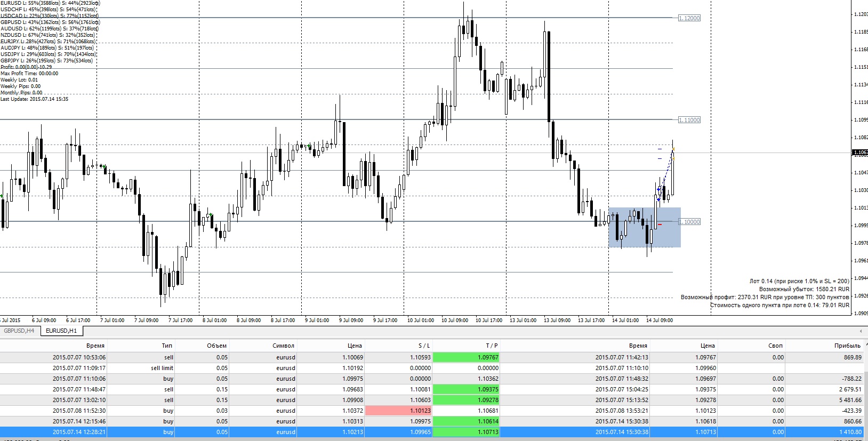Click the green T/P cell 1.09375
Viewport: 868px width, 441px height.
pos(466,389)
